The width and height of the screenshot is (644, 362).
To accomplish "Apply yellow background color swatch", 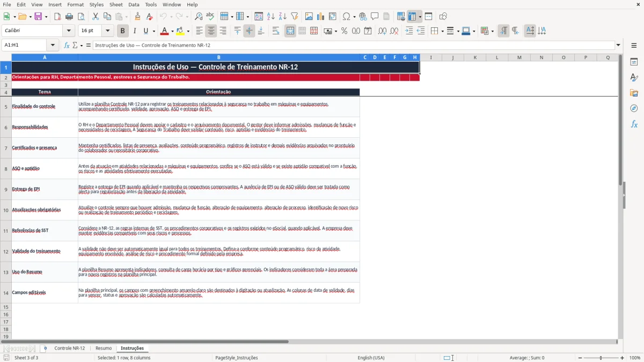I will pyautogui.click(x=180, y=31).
